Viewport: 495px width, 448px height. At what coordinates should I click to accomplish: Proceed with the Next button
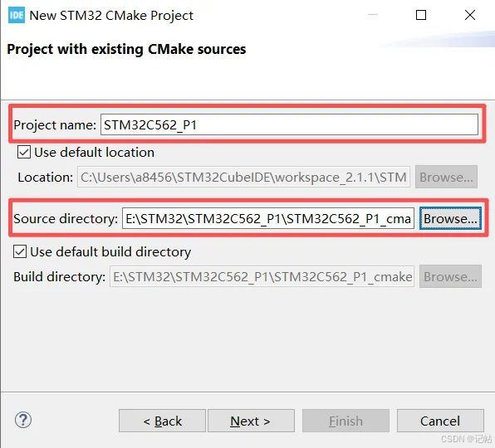251,421
